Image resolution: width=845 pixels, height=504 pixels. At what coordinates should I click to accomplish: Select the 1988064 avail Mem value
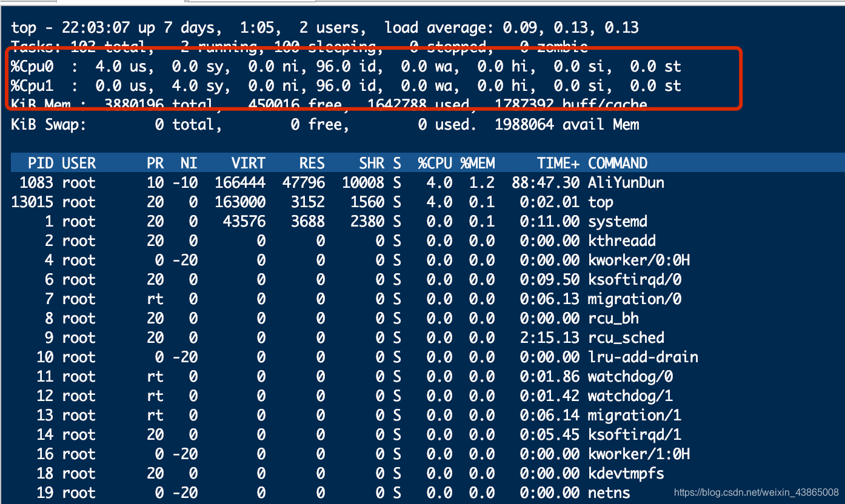(x=567, y=124)
